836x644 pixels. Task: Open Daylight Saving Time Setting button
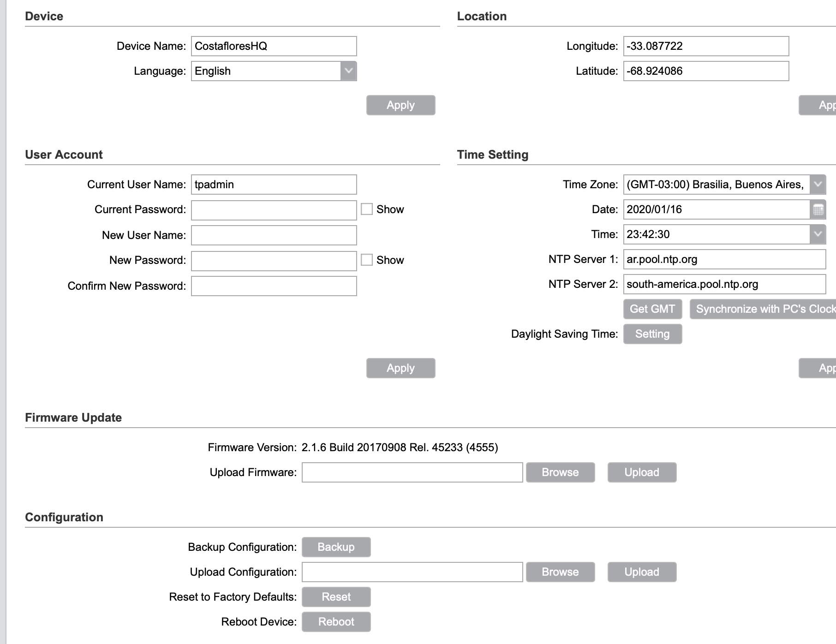tap(652, 334)
